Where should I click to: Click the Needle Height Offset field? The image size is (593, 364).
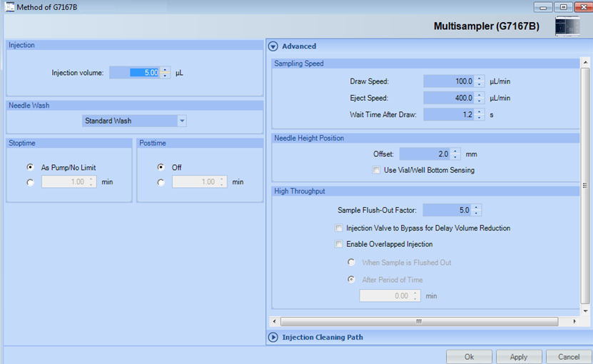425,153
